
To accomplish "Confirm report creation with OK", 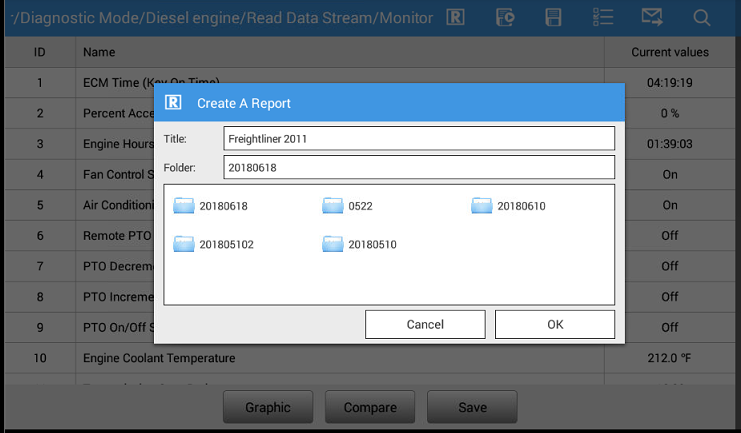I will coord(555,324).
